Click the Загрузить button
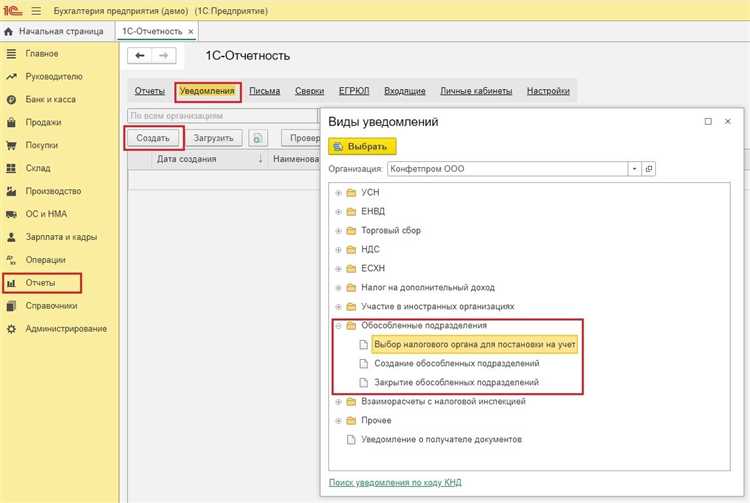 [213, 138]
